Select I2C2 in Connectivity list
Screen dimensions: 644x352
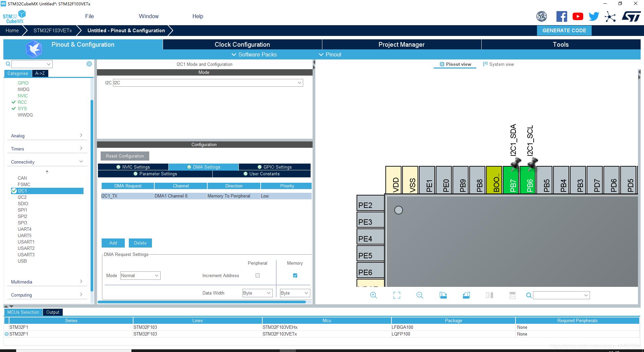(x=22, y=197)
